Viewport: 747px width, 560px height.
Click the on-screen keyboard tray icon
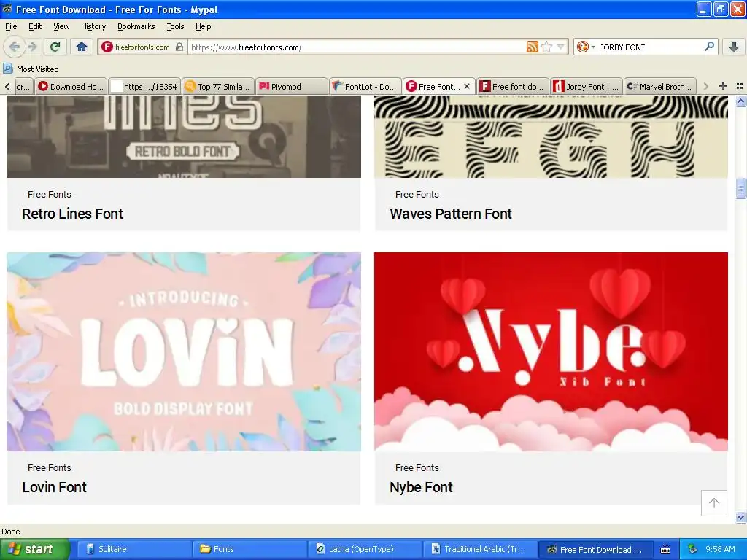(x=665, y=550)
